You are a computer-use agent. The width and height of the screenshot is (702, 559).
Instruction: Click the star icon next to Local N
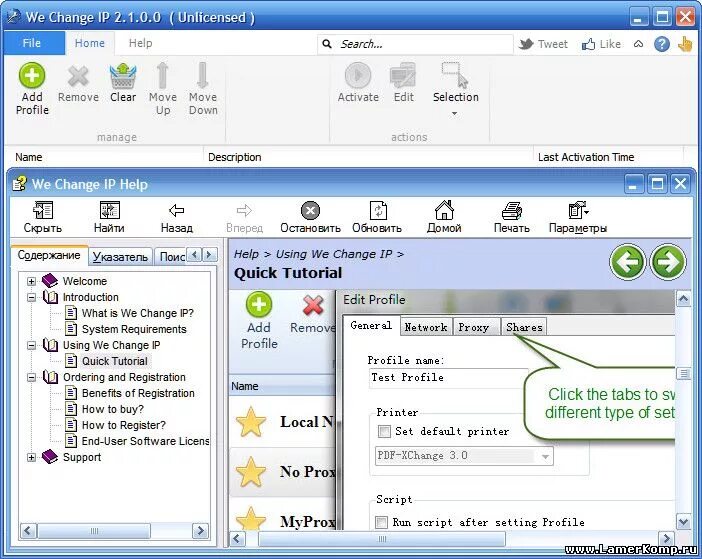click(251, 422)
